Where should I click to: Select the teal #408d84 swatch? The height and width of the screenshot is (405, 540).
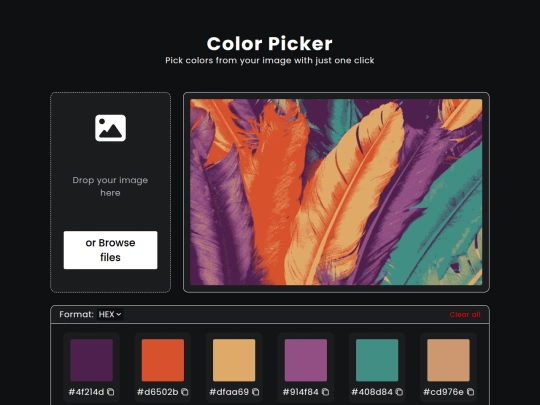click(x=377, y=360)
